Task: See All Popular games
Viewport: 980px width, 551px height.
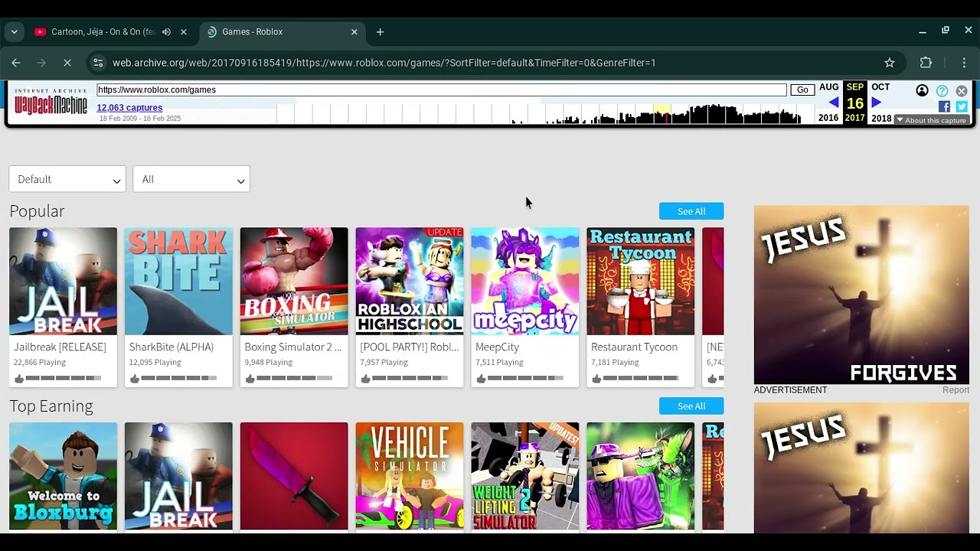Action: pyautogui.click(x=691, y=211)
